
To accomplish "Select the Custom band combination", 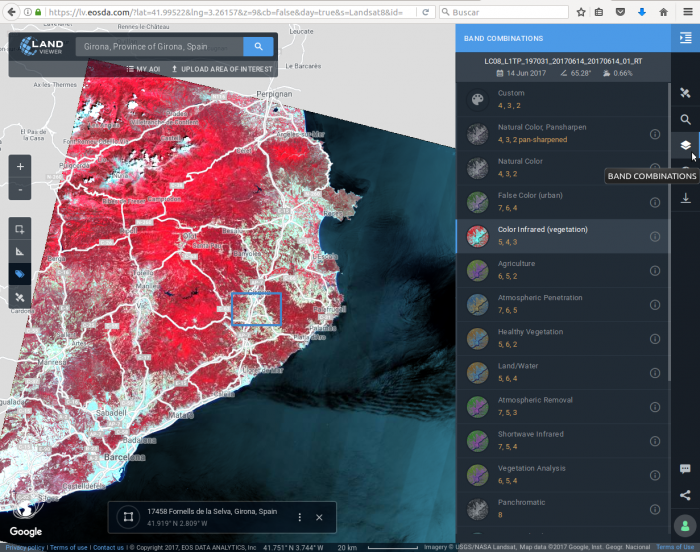I will (563, 100).
